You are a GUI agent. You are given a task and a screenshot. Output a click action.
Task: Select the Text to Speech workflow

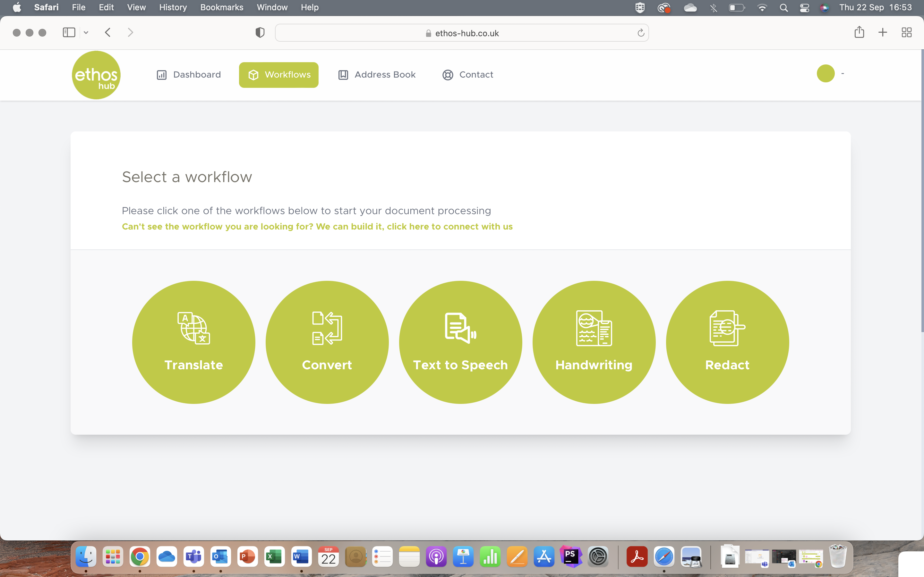tap(460, 341)
